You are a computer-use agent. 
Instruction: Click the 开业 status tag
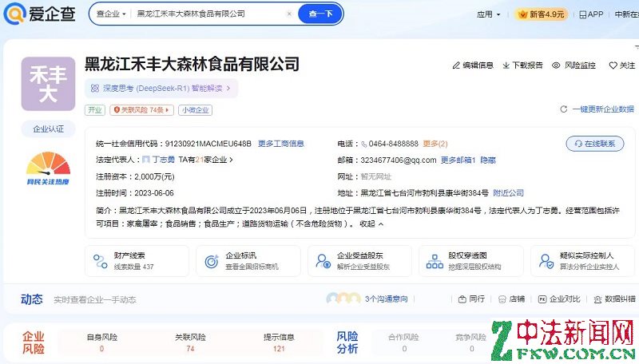(x=95, y=110)
